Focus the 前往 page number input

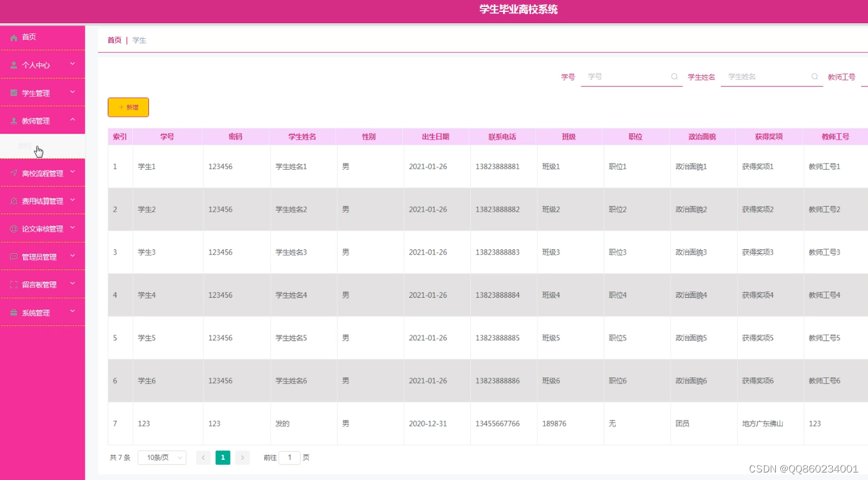(x=289, y=457)
